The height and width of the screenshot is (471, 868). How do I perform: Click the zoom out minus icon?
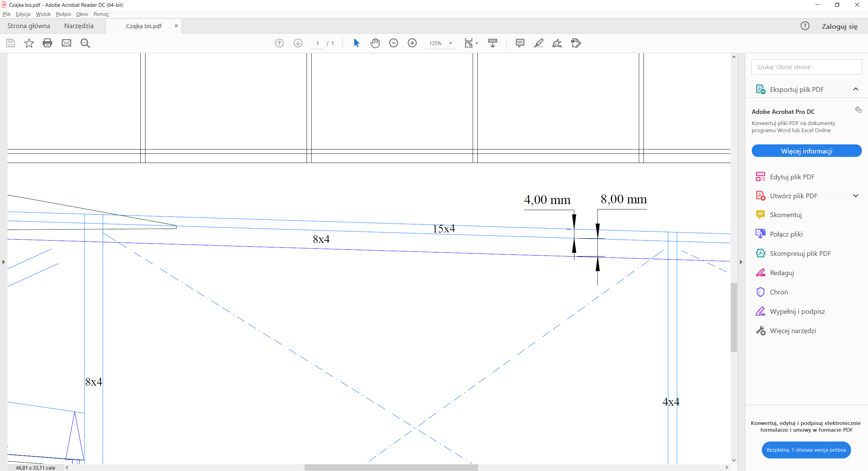click(x=393, y=43)
